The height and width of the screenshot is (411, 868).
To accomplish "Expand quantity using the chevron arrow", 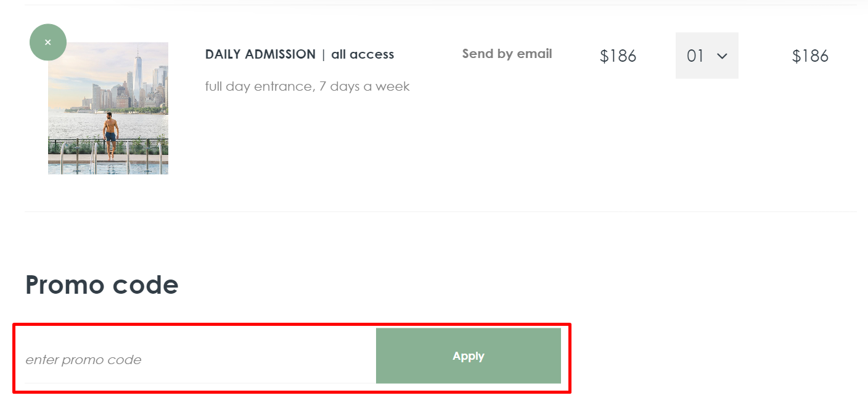I will (722, 56).
